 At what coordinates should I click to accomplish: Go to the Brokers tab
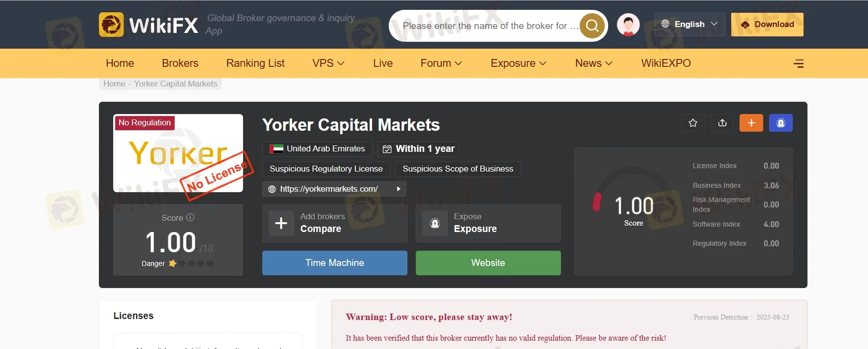click(x=180, y=63)
